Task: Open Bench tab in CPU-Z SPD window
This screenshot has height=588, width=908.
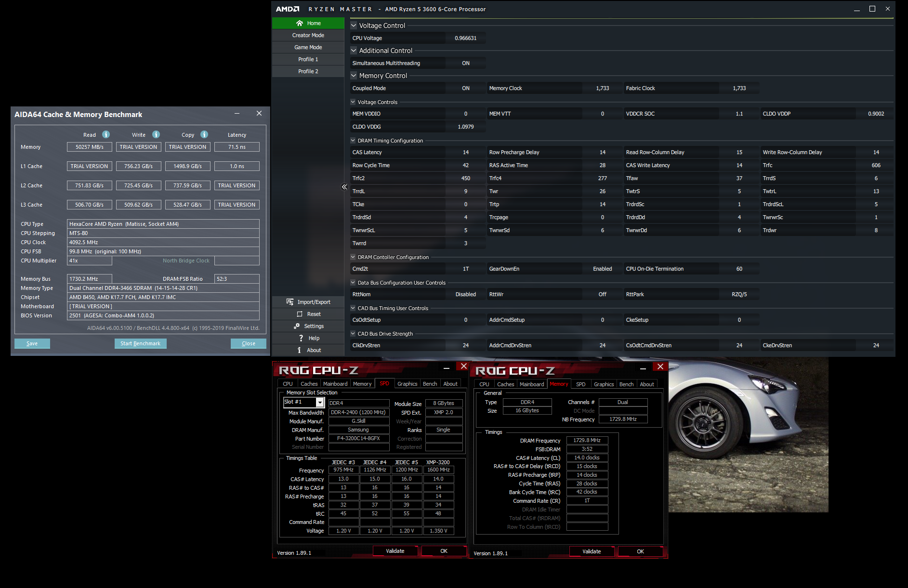Action: [430, 384]
